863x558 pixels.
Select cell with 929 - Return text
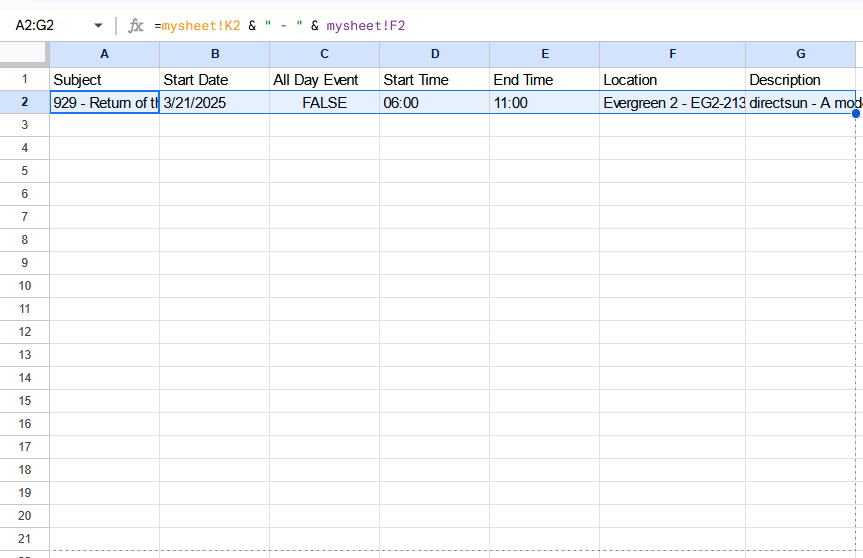click(x=105, y=103)
